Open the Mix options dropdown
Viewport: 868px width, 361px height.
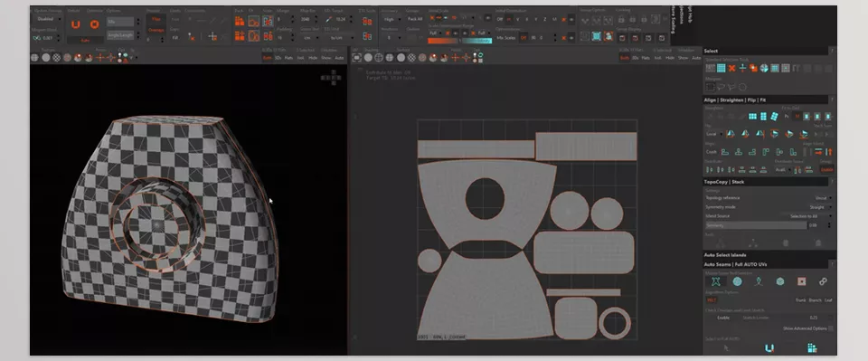click(120, 22)
